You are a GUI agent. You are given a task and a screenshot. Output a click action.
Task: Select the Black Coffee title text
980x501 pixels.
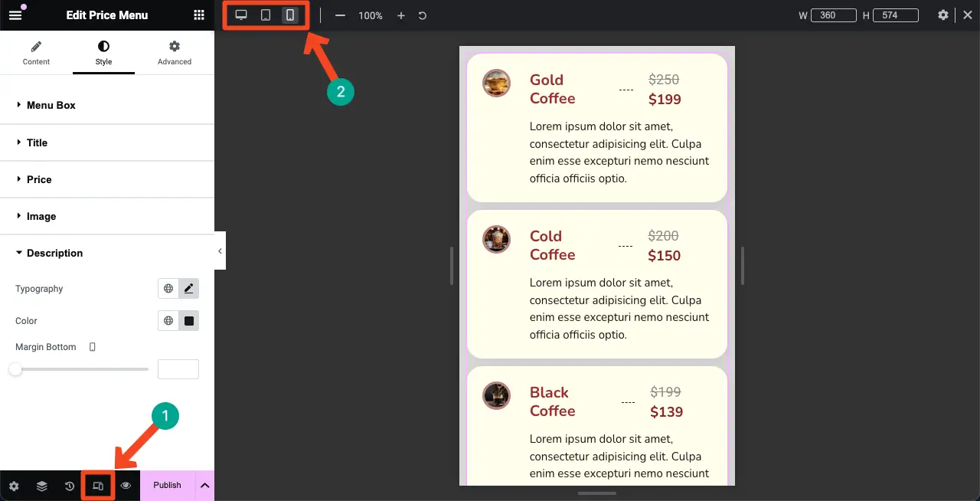(x=552, y=401)
